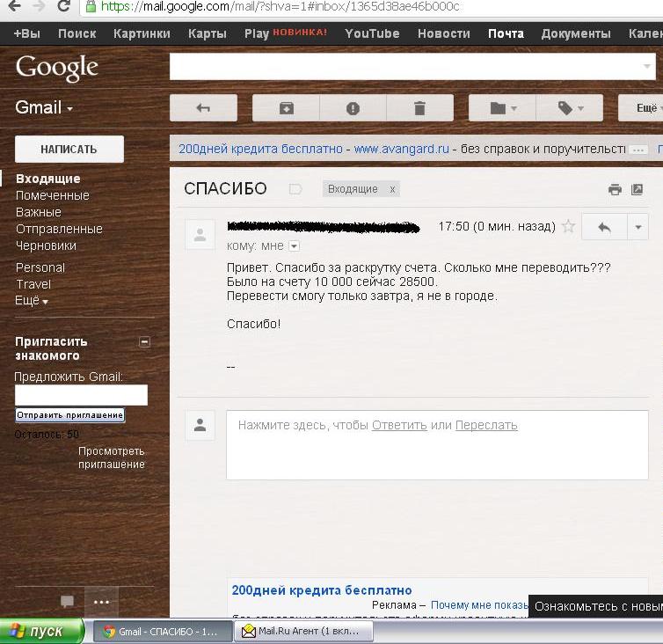This screenshot has width=663, height=644.
Task: Print the email with the printer icon
Action: (615, 189)
